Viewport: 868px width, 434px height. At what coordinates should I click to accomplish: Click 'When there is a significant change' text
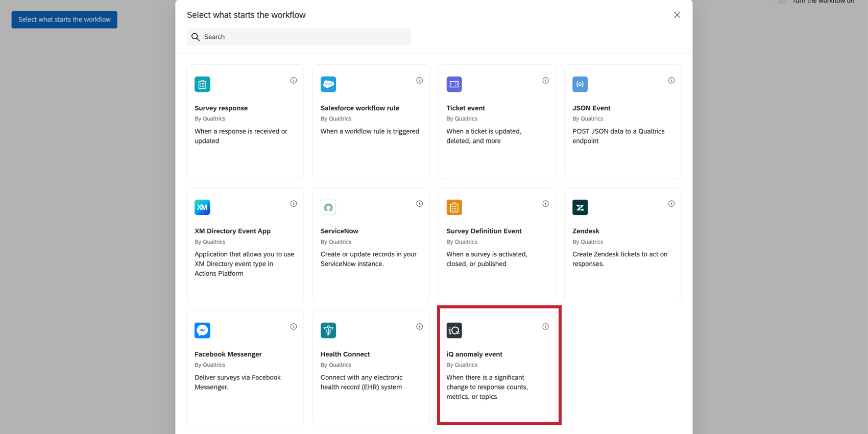coord(487,387)
